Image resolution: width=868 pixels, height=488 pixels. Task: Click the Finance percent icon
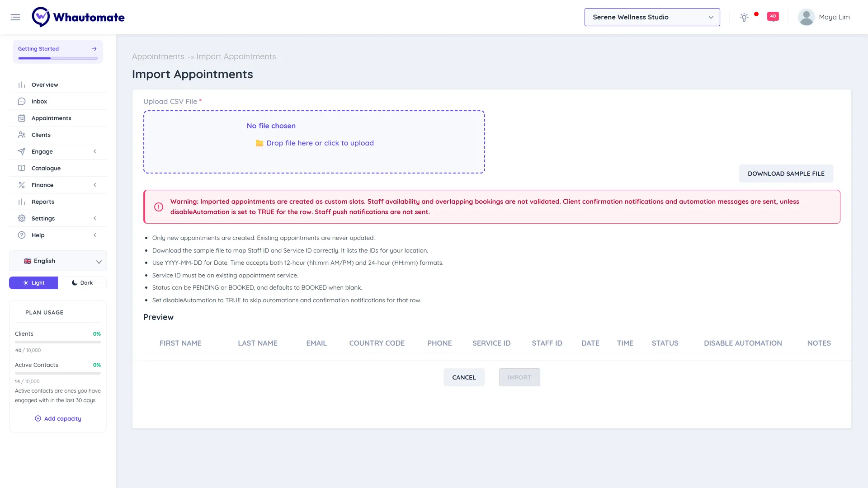click(22, 185)
